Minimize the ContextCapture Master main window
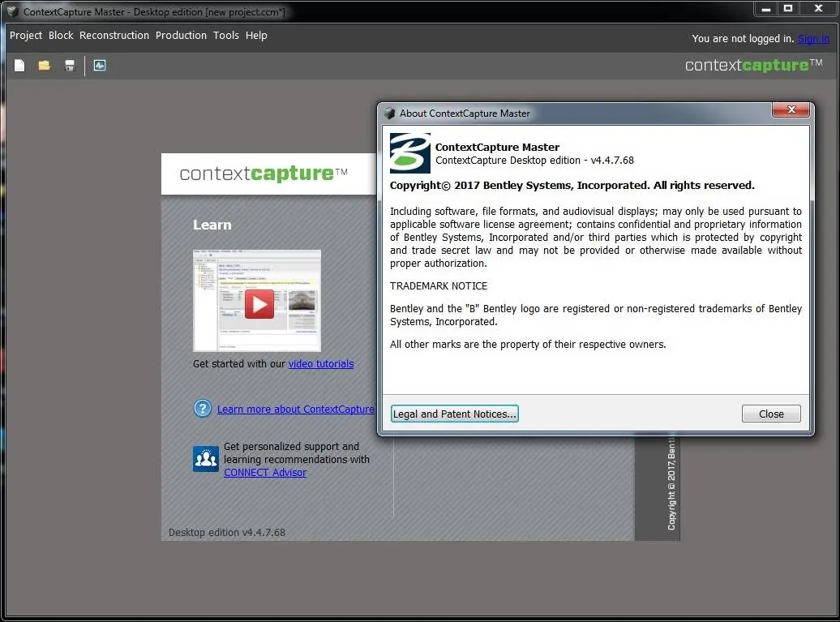The height and width of the screenshot is (622, 840). click(766, 9)
